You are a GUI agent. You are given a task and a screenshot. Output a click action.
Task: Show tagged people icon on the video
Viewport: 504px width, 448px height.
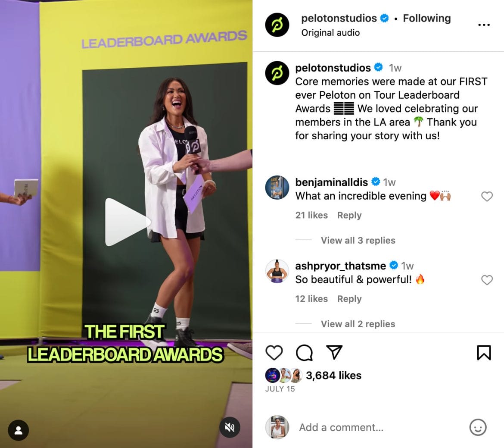(x=19, y=430)
